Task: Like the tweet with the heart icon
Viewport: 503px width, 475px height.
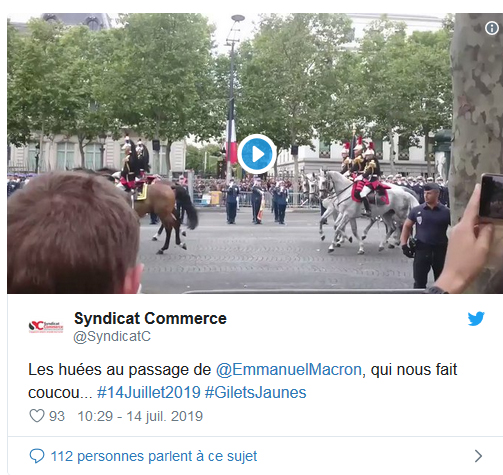Action: [x=37, y=416]
